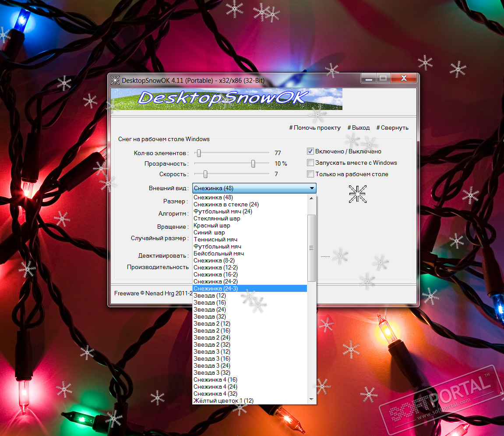Choose Бейсбольный мяч list entry
Image resolution: width=504 pixels, height=436 pixels.
(x=250, y=254)
